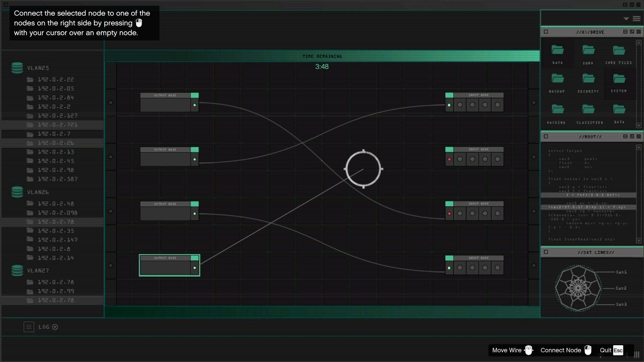Click the BACKUP folder icon
Viewport: 644px width, 362px height.
(x=557, y=79)
